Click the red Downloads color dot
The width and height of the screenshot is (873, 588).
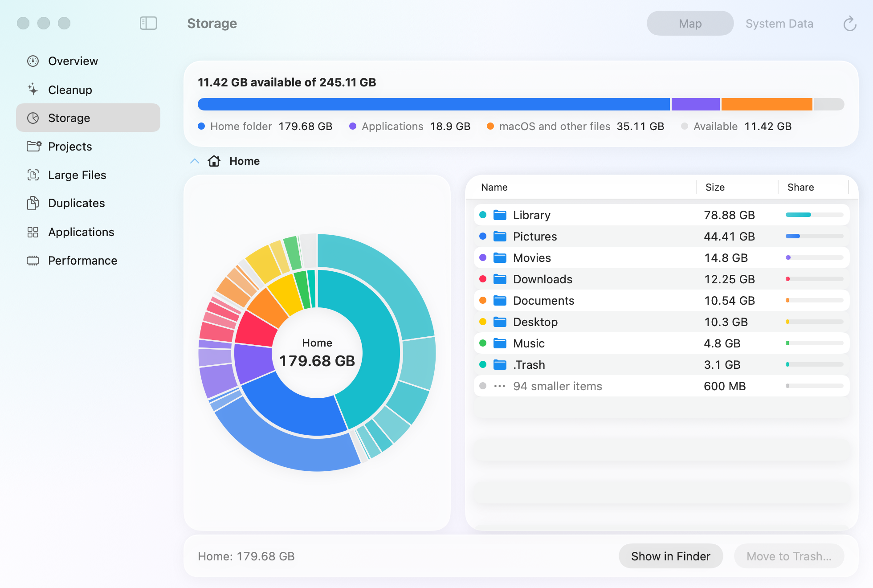483,279
